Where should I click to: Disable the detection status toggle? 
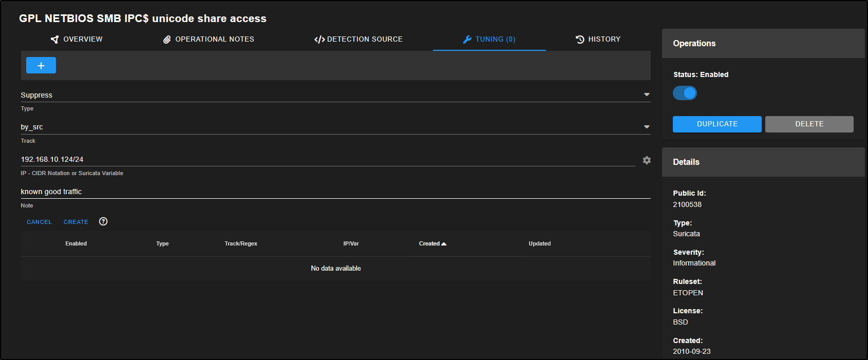pyautogui.click(x=685, y=93)
